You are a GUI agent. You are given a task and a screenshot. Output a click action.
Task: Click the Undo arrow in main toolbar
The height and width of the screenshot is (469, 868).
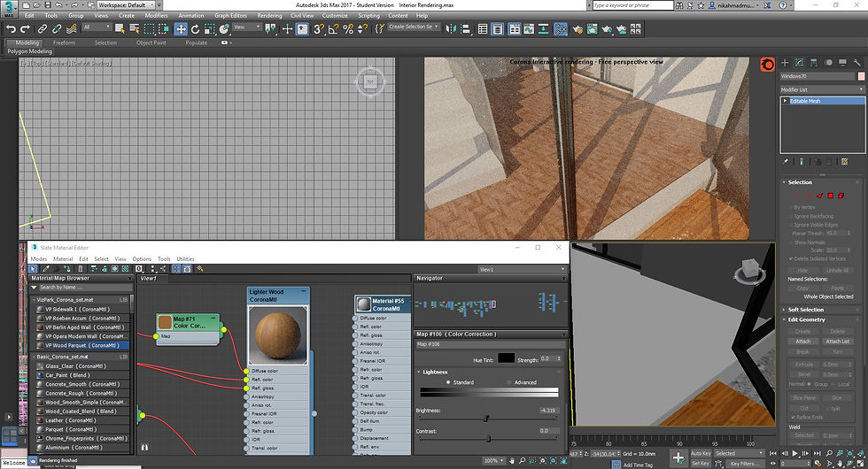[x=11, y=28]
